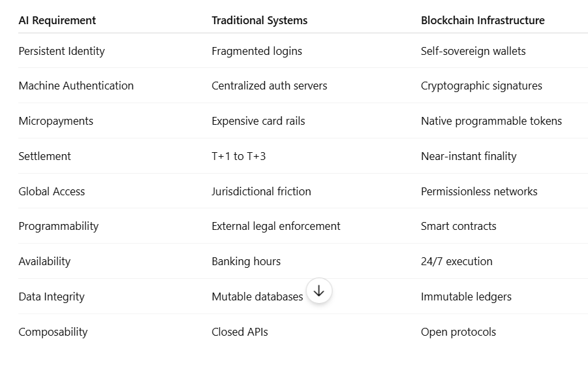Click the scroll-down arrow button
The height and width of the screenshot is (369, 588).
point(318,291)
